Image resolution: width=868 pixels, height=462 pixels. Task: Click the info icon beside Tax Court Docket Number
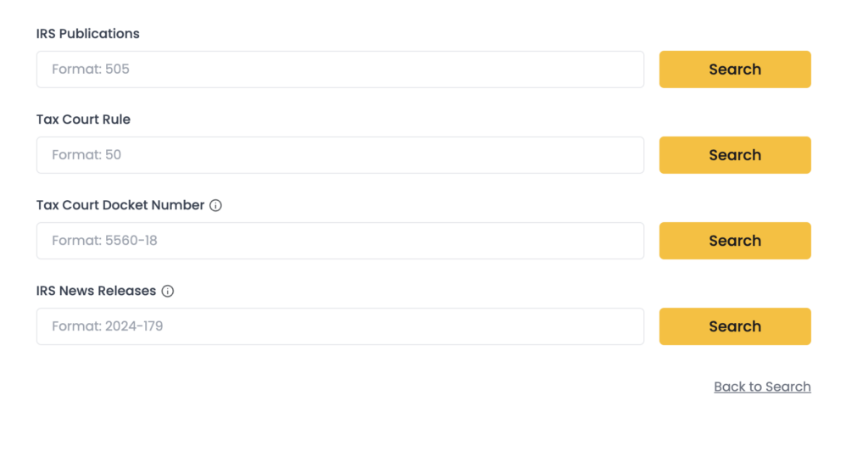coord(215,205)
